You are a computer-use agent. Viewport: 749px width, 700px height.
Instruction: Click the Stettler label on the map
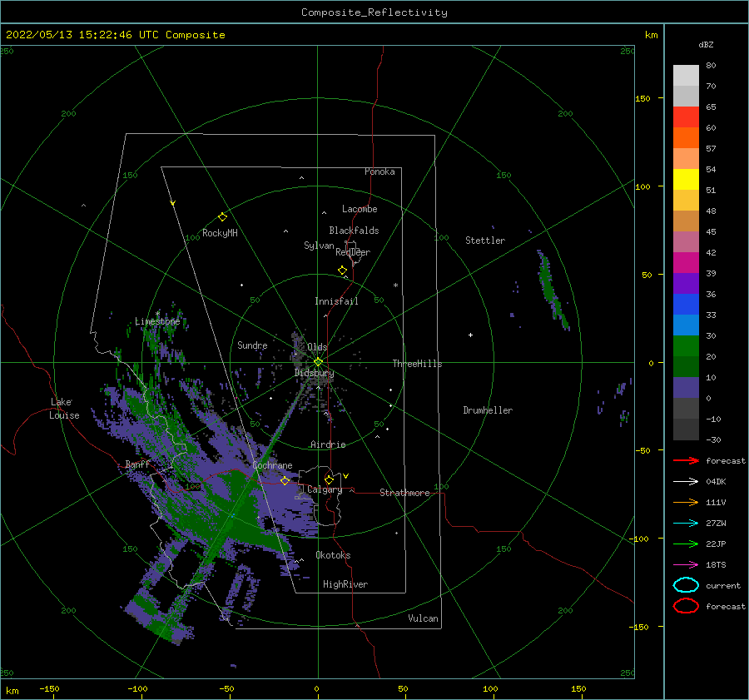point(485,241)
